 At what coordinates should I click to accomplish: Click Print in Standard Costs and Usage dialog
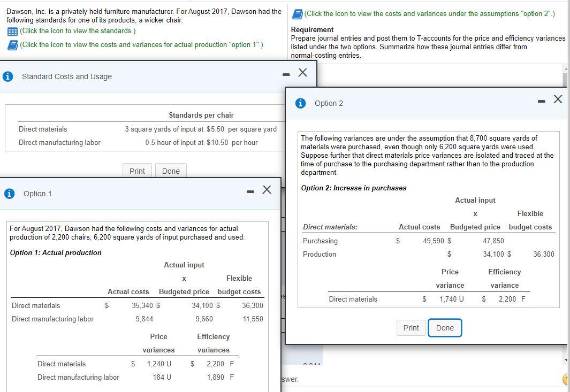137,171
